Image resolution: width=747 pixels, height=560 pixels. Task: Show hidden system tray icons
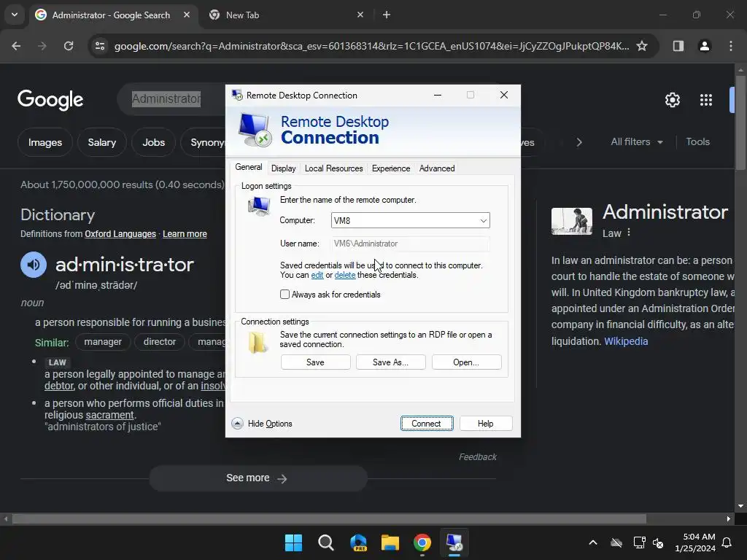tap(593, 542)
